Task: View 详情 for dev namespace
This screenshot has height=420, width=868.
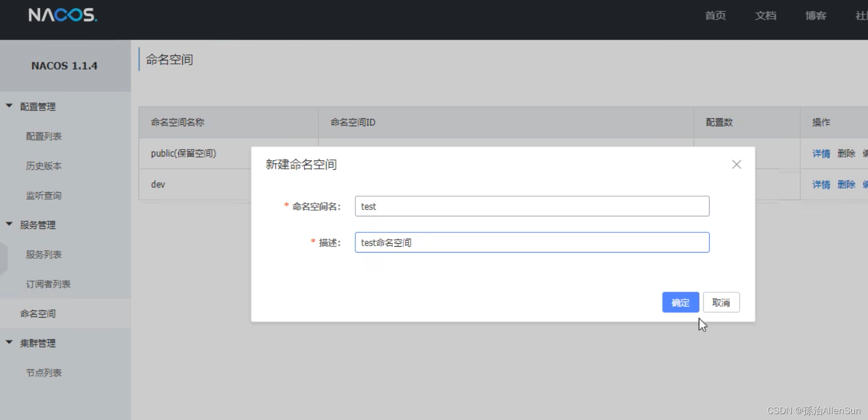Action: [821, 185]
